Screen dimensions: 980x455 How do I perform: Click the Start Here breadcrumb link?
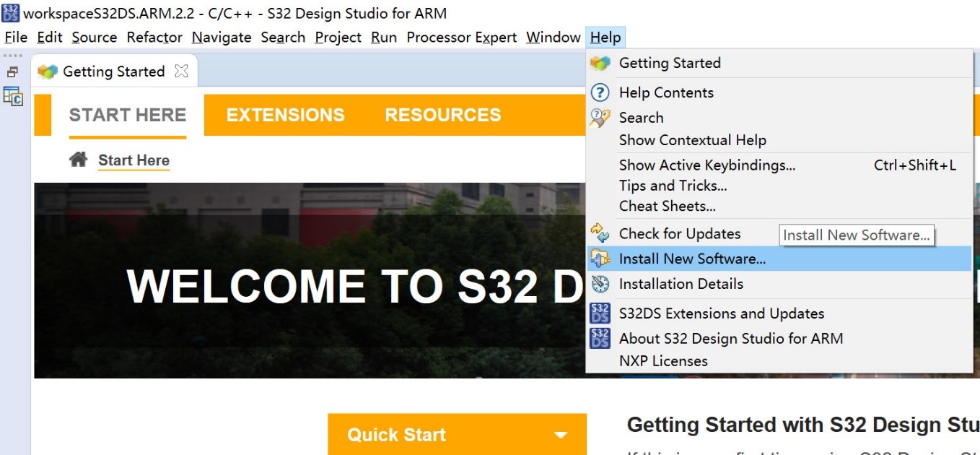pyautogui.click(x=134, y=160)
